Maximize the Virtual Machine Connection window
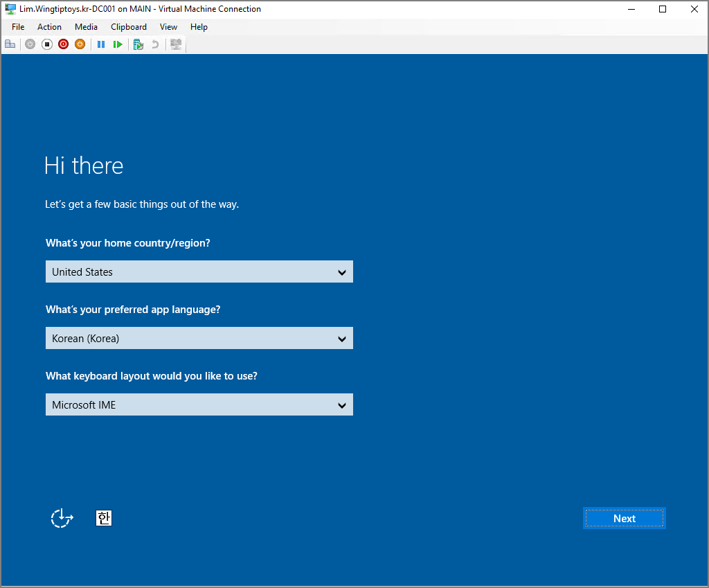709x588 pixels. pos(663,9)
